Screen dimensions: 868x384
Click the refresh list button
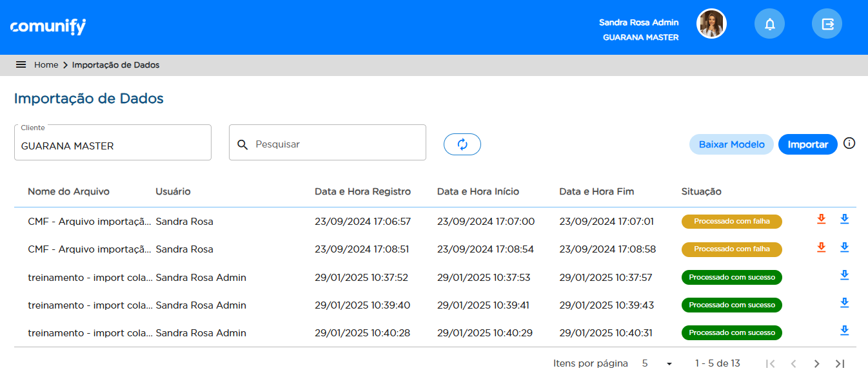pyautogui.click(x=462, y=144)
